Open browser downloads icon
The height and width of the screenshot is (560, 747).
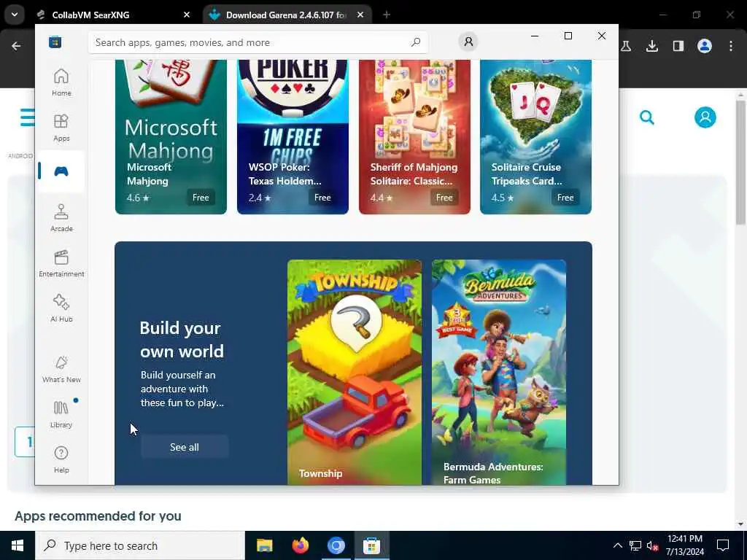click(651, 46)
